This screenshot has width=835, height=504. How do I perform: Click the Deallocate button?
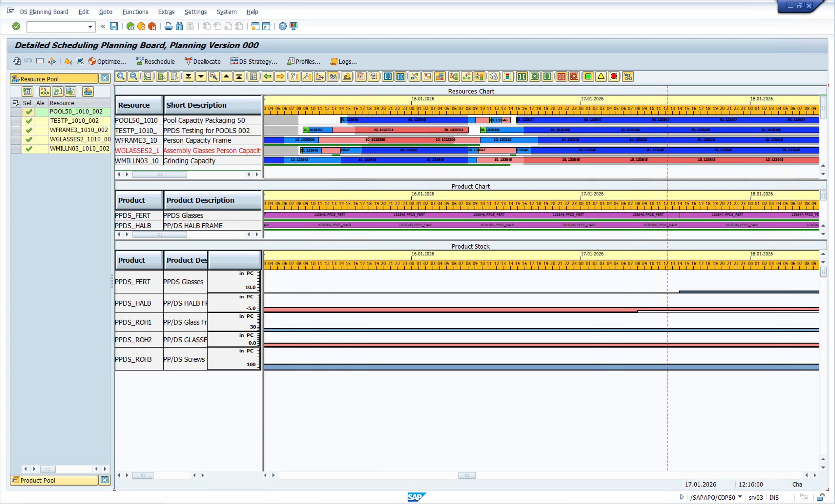(203, 61)
